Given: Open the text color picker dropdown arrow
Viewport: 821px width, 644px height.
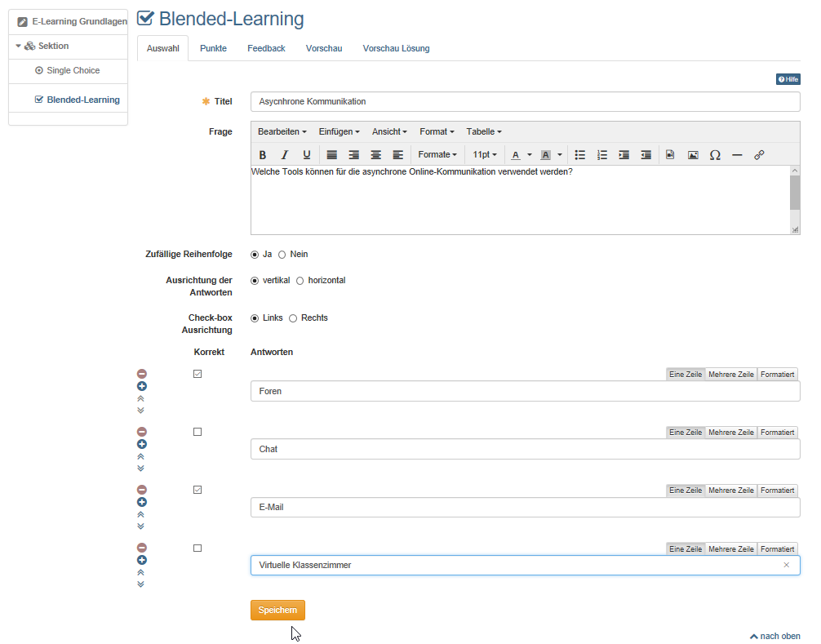Looking at the screenshot, I should (529, 155).
